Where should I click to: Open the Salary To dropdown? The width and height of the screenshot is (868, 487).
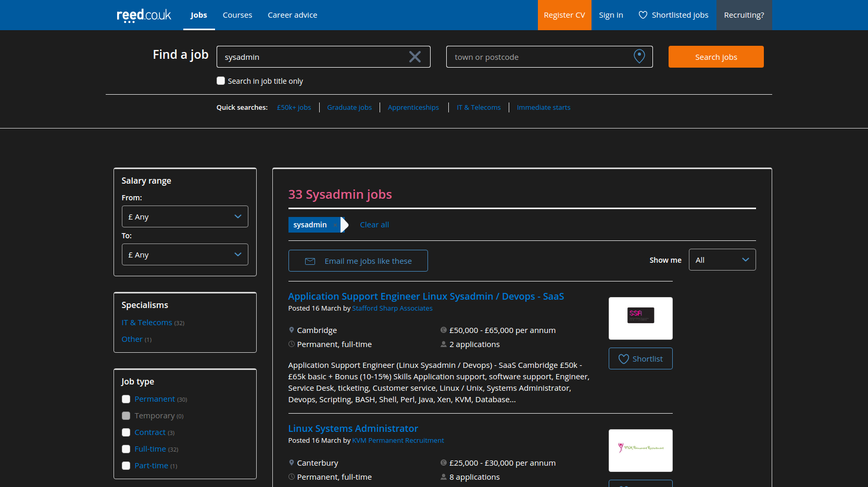pyautogui.click(x=185, y=254)
